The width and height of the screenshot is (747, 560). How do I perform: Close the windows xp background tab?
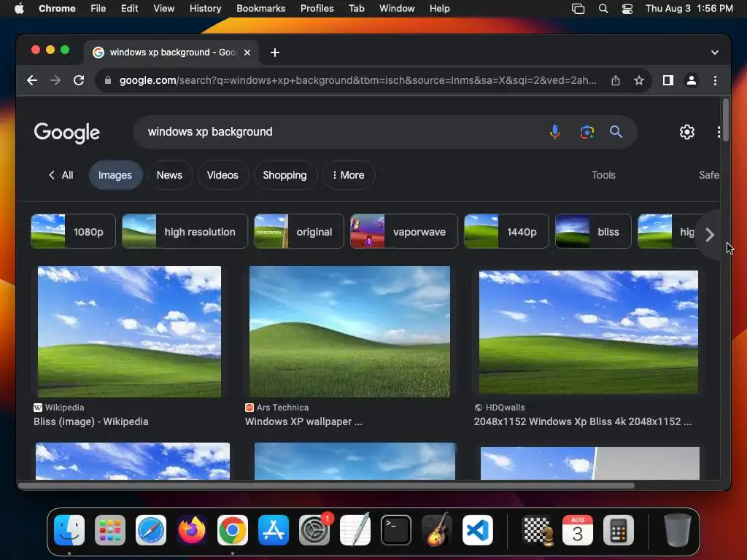[x=247, y=52]
